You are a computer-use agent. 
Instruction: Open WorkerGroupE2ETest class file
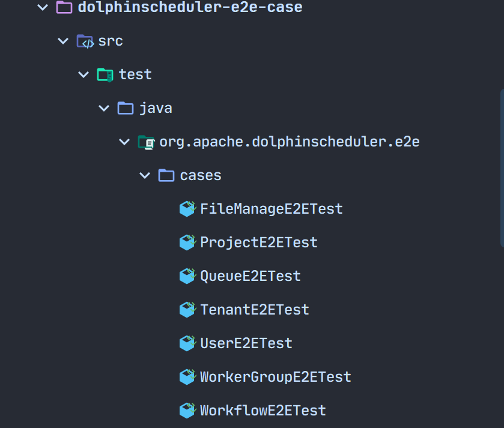(x=275, y=377)
